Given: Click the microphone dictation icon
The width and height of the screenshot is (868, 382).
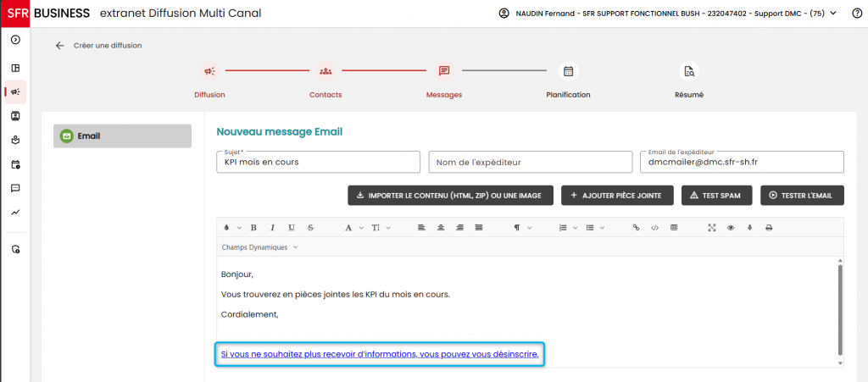Looking at the screenshot, I should [749, 228].
